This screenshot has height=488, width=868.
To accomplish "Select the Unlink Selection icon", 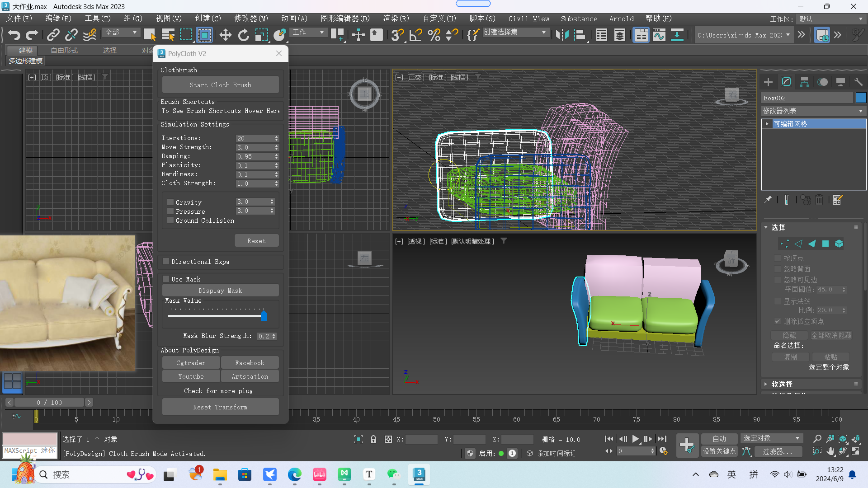I will point(71,35).
